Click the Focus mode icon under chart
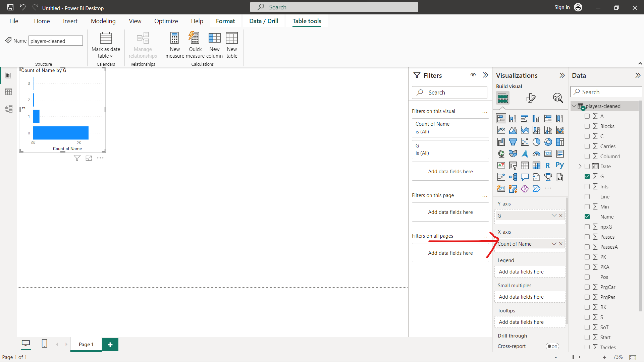This screenshot has height=362, width=644. click(x=89, y=158)
